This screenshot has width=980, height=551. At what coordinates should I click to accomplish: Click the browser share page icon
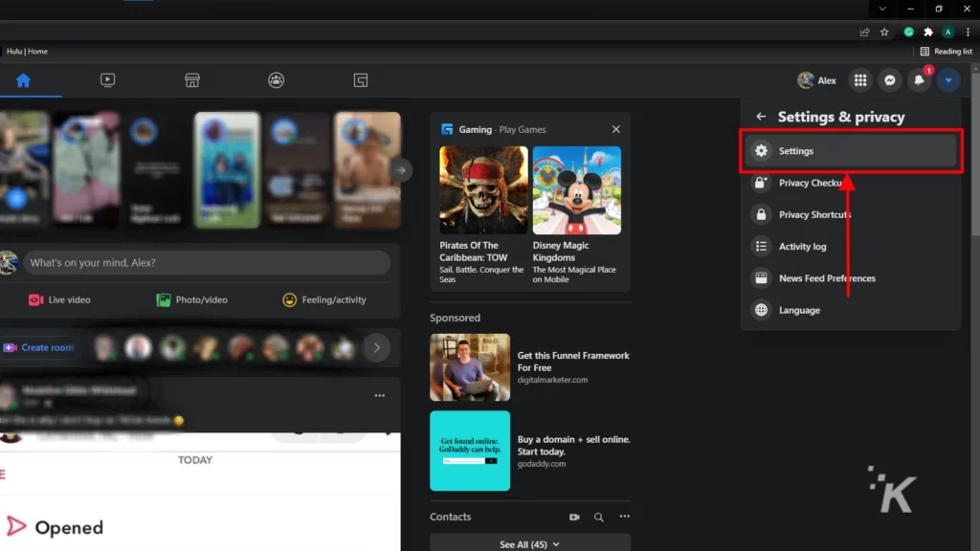point(864,32)
